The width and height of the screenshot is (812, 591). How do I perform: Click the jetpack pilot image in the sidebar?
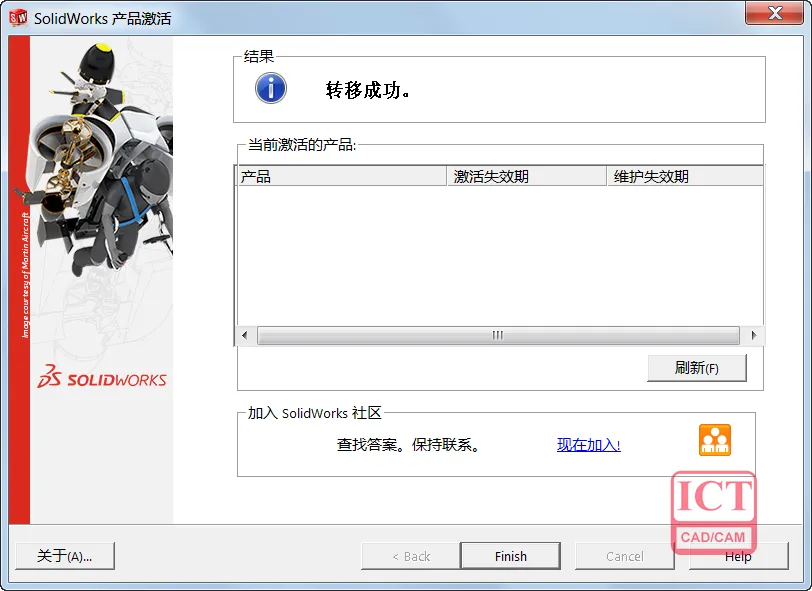(x=101, y=161)
